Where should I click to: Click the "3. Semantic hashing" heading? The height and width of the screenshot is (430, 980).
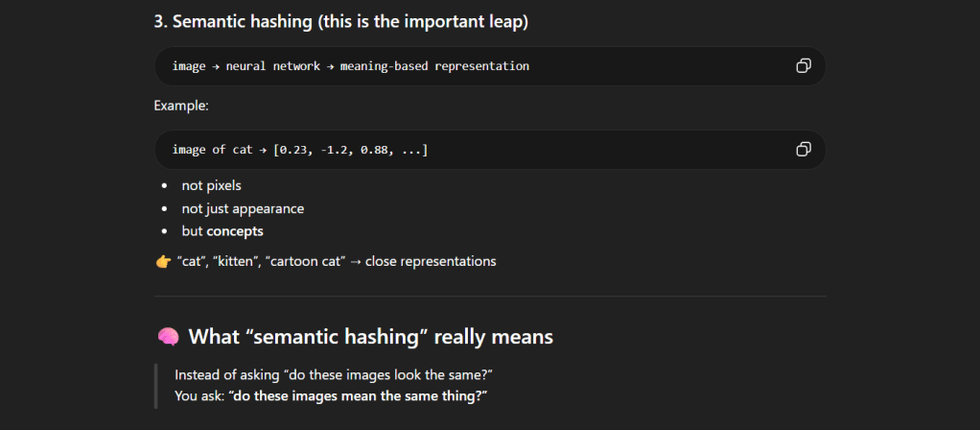coord(340,21)
